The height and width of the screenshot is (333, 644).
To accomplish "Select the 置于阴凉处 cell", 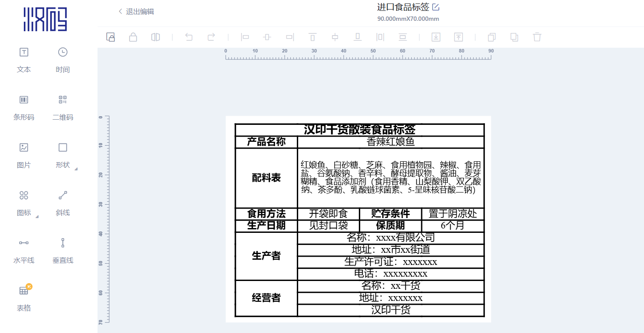I will pos(453,214).
